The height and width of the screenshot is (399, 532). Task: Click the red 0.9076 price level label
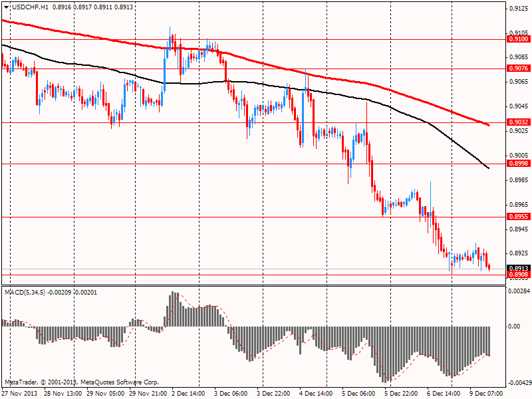coord(519,68)
